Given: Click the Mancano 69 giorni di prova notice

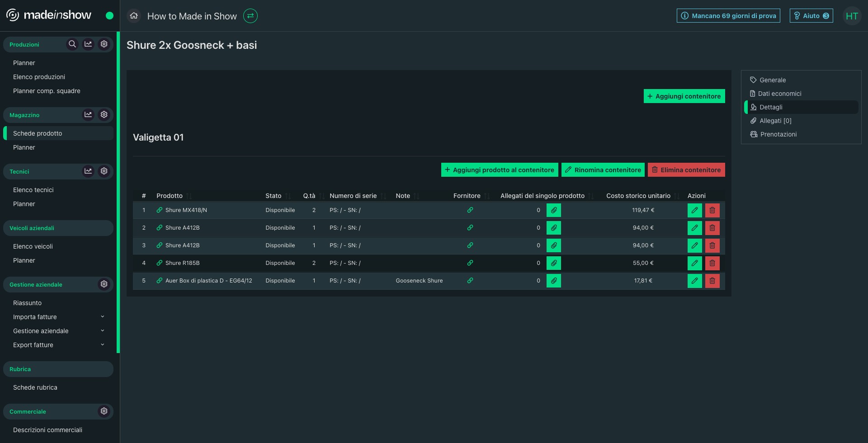Looking at the screenshot, I should point(728,16).
